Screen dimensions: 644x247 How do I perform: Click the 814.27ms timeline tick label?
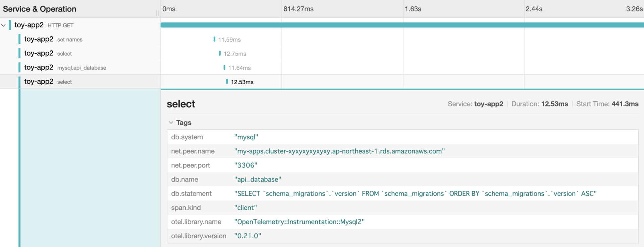click(x=298, y=9)
